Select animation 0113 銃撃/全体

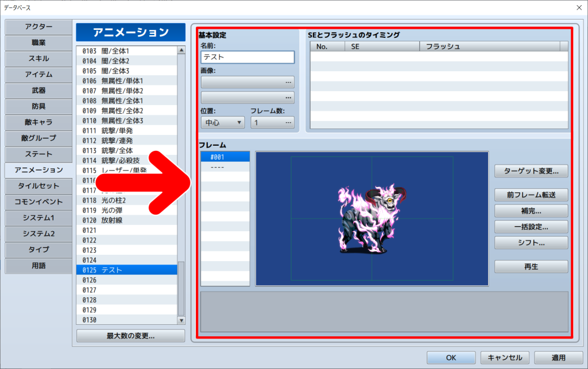tap(127, 150)
